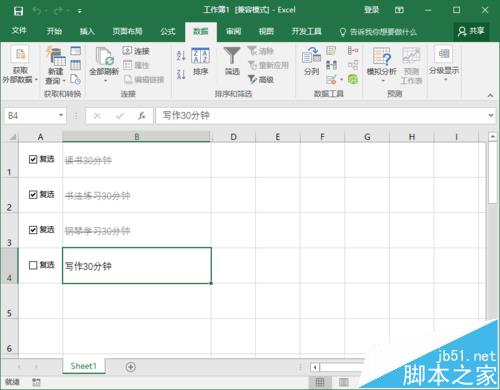Screen dimensions: 500x390
Task: Open 模拟分析 what-if analysis
Action: [x=382, y=65]
